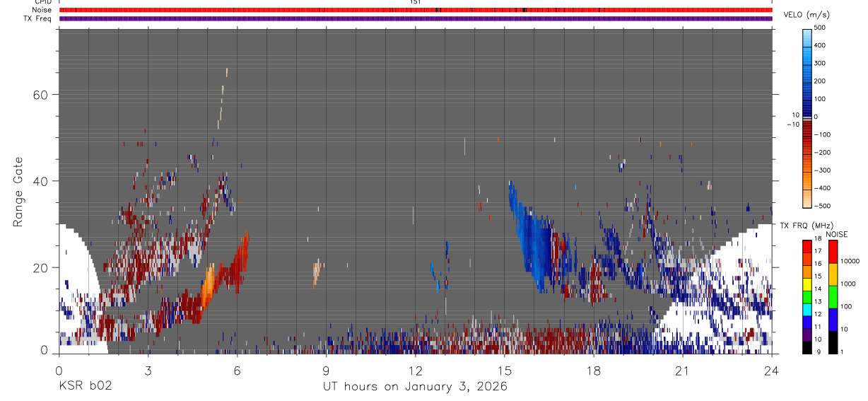Click the 1000 label on NOISE legend
The image size is (868, 401).
tap(849, 284)
